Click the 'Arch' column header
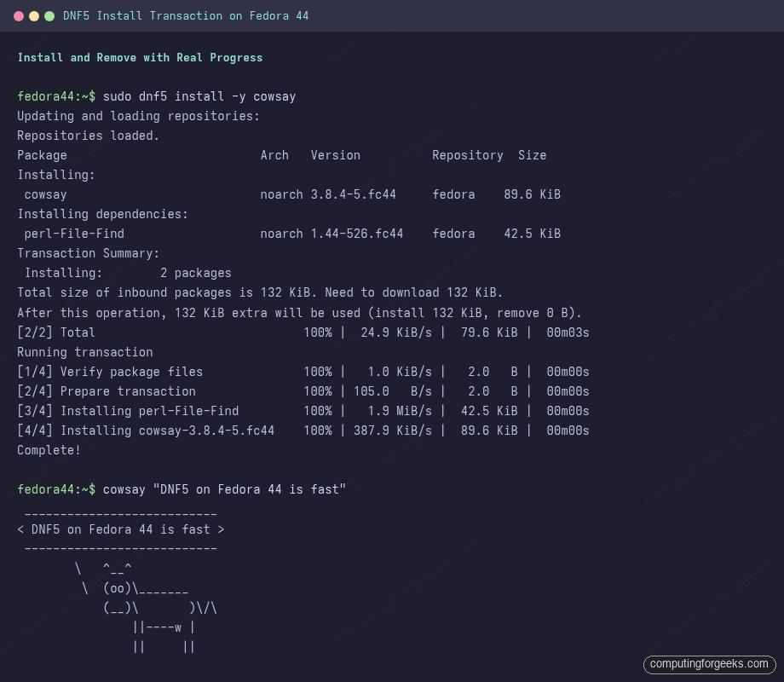Screen dimensions: 784x682 click(274, 155)
